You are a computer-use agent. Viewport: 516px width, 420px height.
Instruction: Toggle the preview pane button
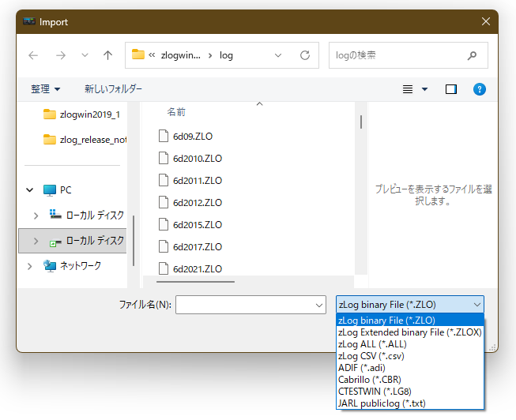coord(451,89)
